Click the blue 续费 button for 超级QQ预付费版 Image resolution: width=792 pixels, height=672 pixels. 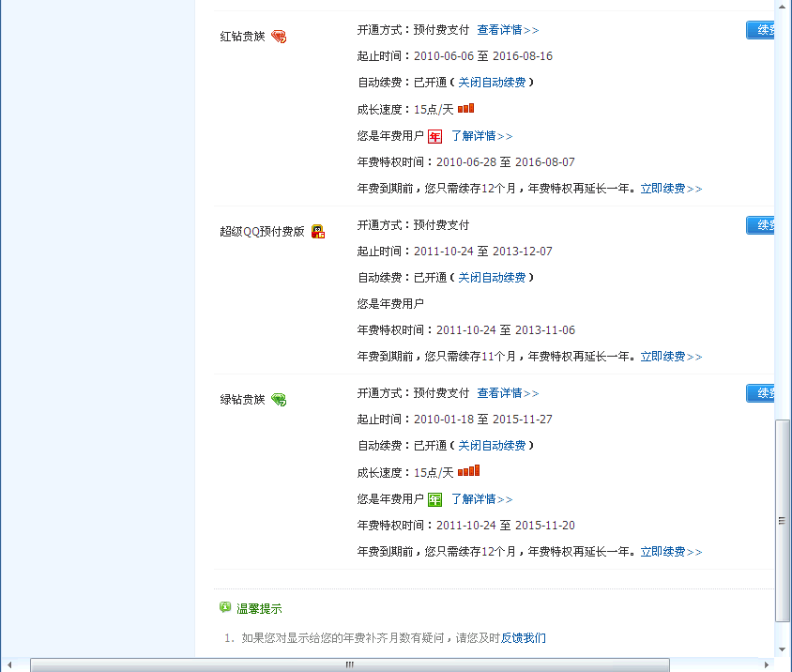click(x=760, y=225)
